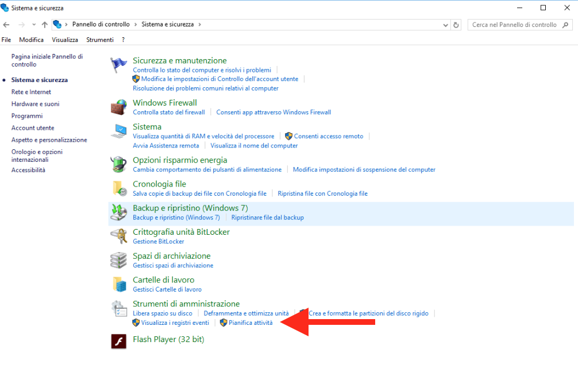578x392 pixels.
Task: Expand chevron after Sistema e sicurezza breadcrumb
Action: [x=200, y=24]
